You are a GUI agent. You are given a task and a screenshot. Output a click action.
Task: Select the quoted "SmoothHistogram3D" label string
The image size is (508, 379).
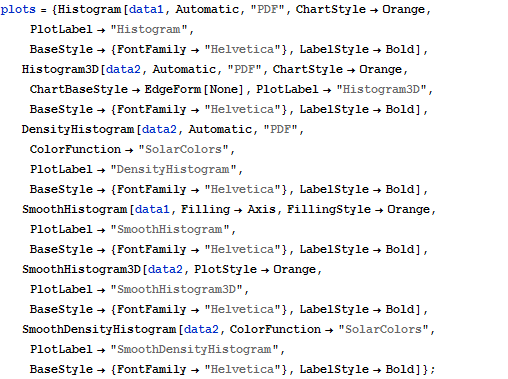pyautogui.click(x=177, y=289)
